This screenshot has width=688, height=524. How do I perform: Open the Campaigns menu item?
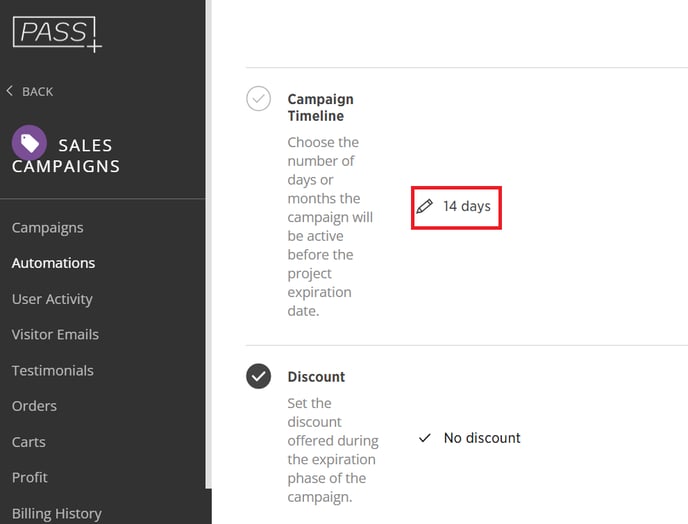[47, 228]
